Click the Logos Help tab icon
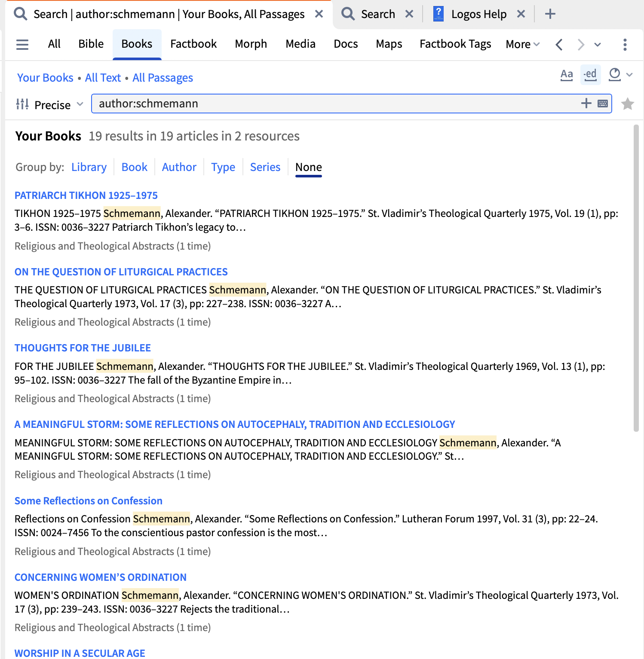Screen dimensions: 644x659 [x=439, y=14]
